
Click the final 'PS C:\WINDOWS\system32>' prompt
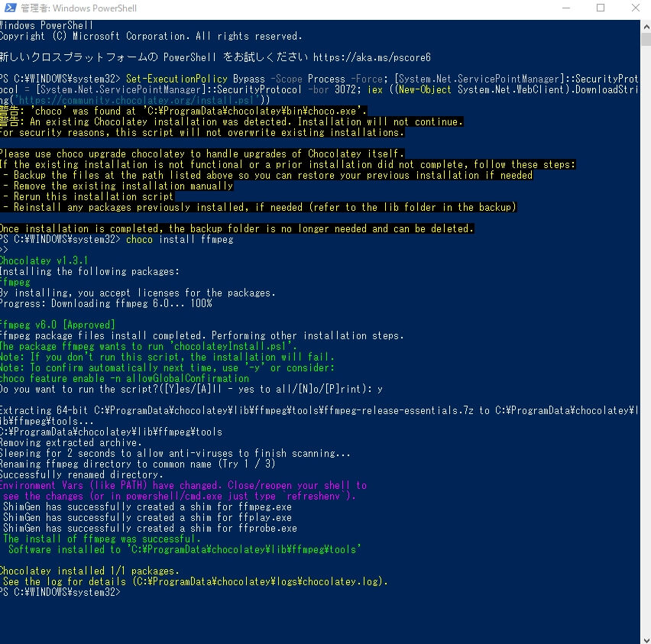pos(60,593)
